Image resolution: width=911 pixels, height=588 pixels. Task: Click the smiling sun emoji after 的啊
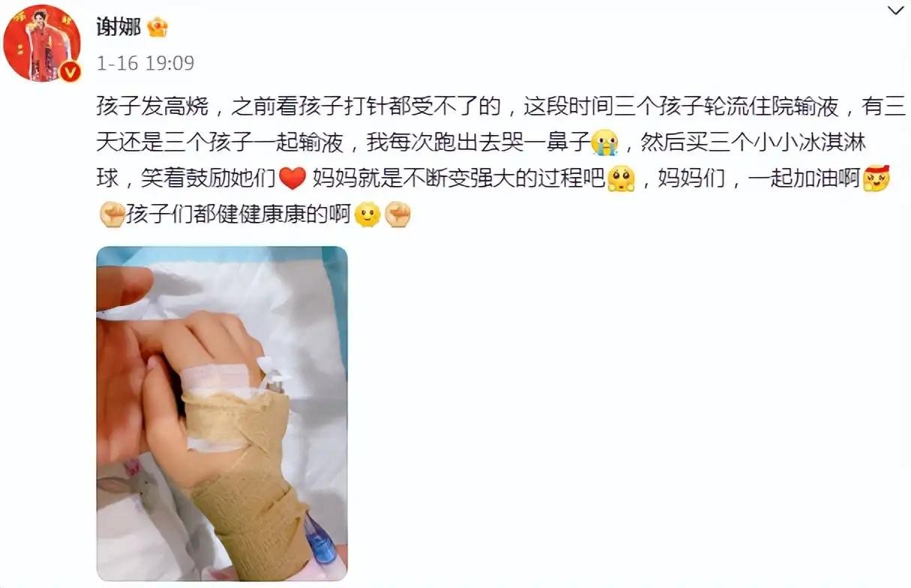click(x=367, y=215)
